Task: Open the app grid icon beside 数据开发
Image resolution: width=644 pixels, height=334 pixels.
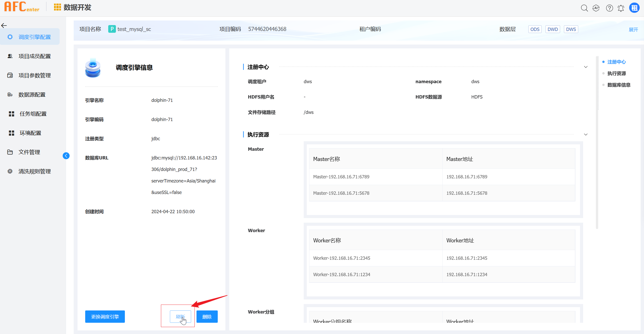Action: point(57,7)
